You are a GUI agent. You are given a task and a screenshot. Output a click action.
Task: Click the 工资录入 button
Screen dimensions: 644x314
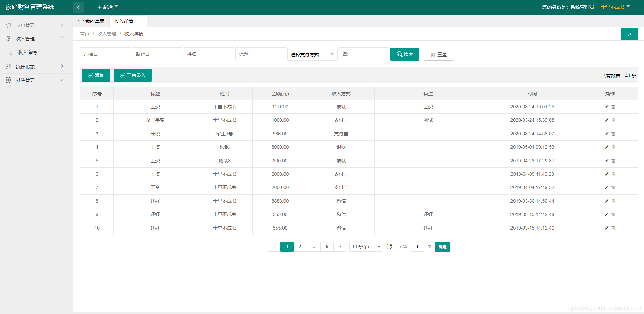(x=132, y=75)
